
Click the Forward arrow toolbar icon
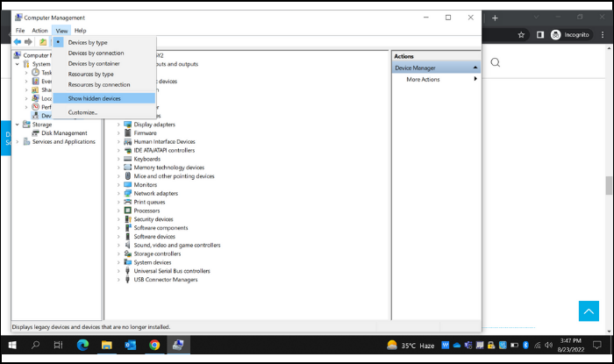(x=28, y=42)
